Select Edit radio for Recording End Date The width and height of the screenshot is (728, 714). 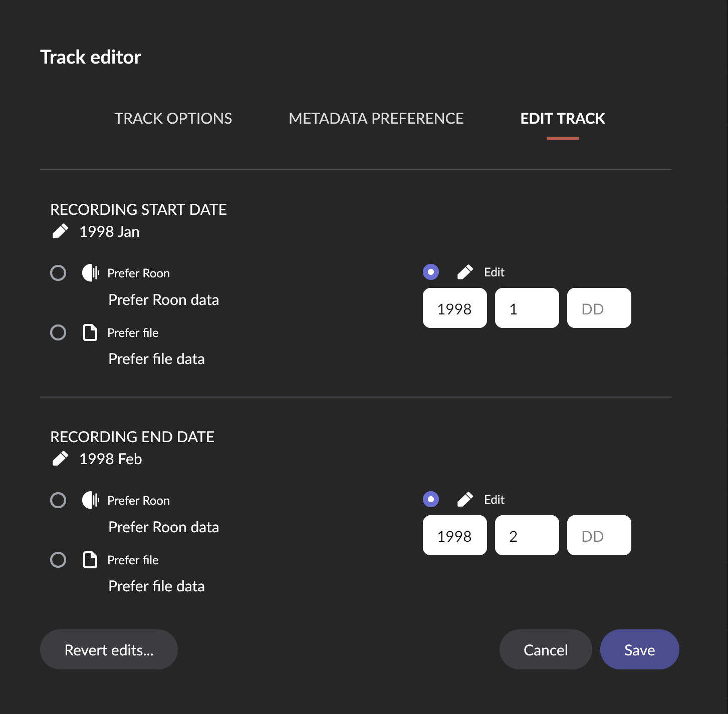coord(431,499)
